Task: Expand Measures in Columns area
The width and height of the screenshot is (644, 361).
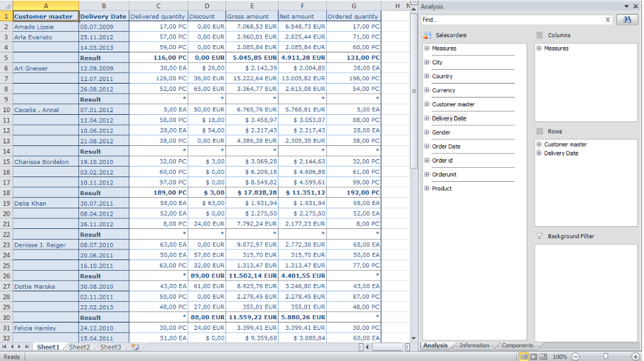Action: click(x=539, y=48)
